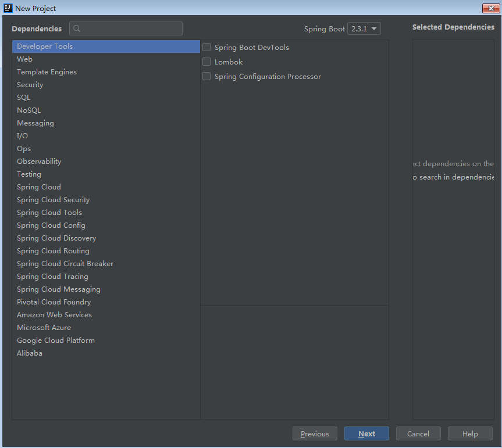Enable the Spring Boot DevTools checkbox

tap(207, 47)
